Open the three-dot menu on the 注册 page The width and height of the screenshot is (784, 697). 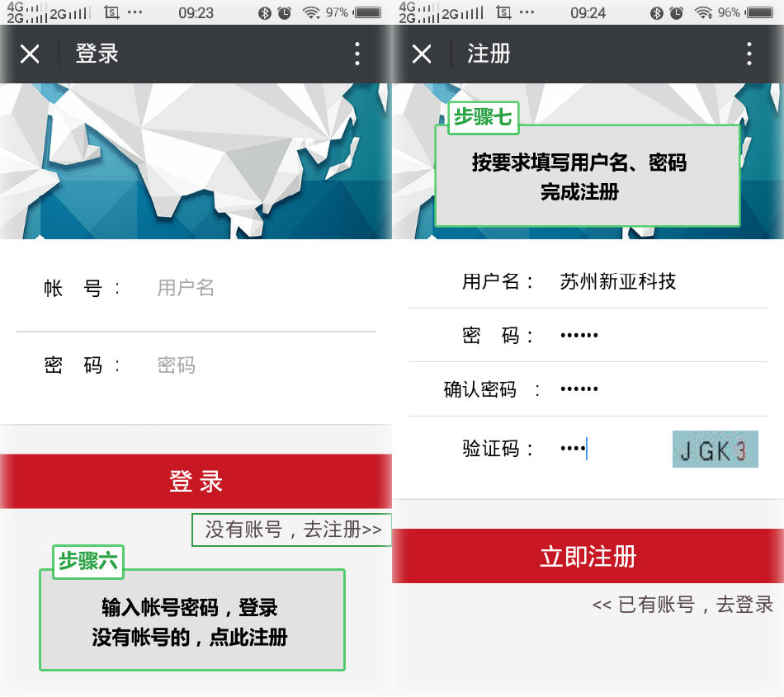coord(749,54)
